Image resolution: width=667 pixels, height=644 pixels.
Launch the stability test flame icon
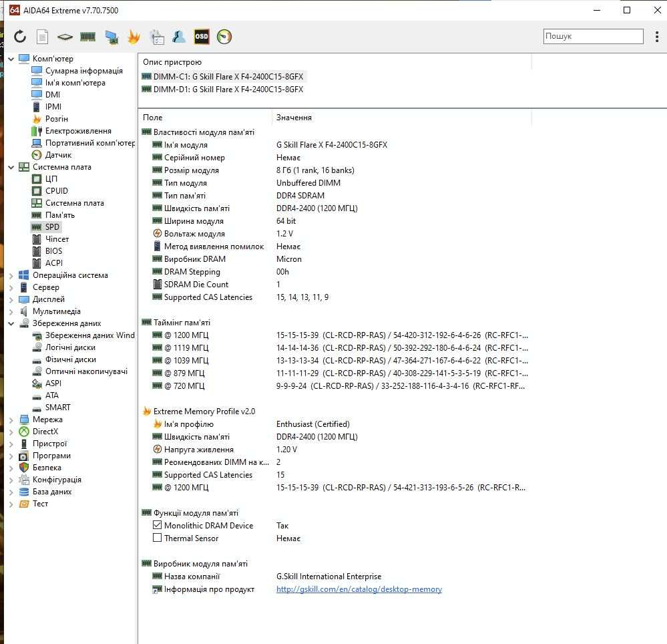click(134, 37)
